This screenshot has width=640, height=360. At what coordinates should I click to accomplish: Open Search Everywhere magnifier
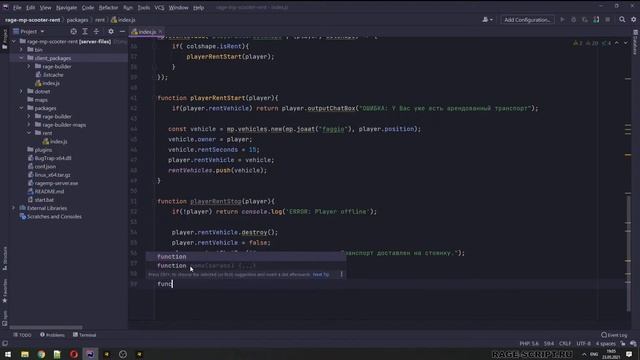click(622, 20)
